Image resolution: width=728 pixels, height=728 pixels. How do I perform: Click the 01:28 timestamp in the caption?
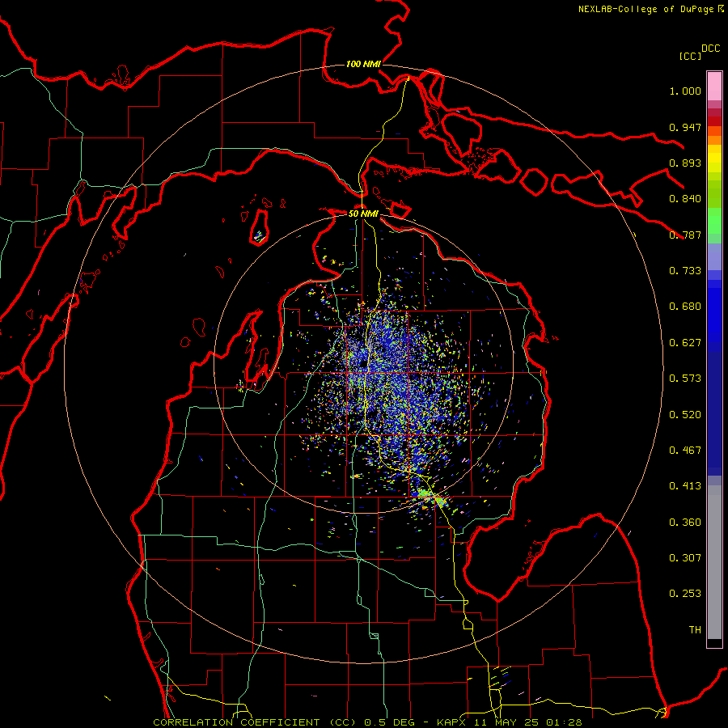(x=564, y=722)
